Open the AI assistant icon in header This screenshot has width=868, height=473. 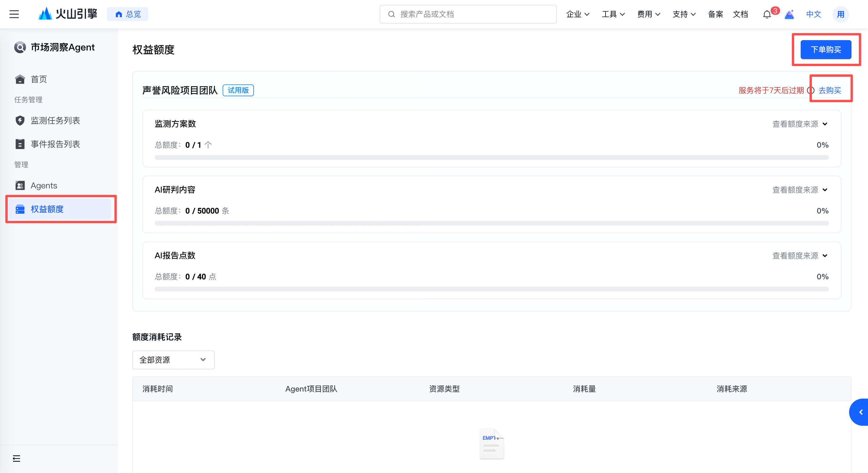coord(789,14)
